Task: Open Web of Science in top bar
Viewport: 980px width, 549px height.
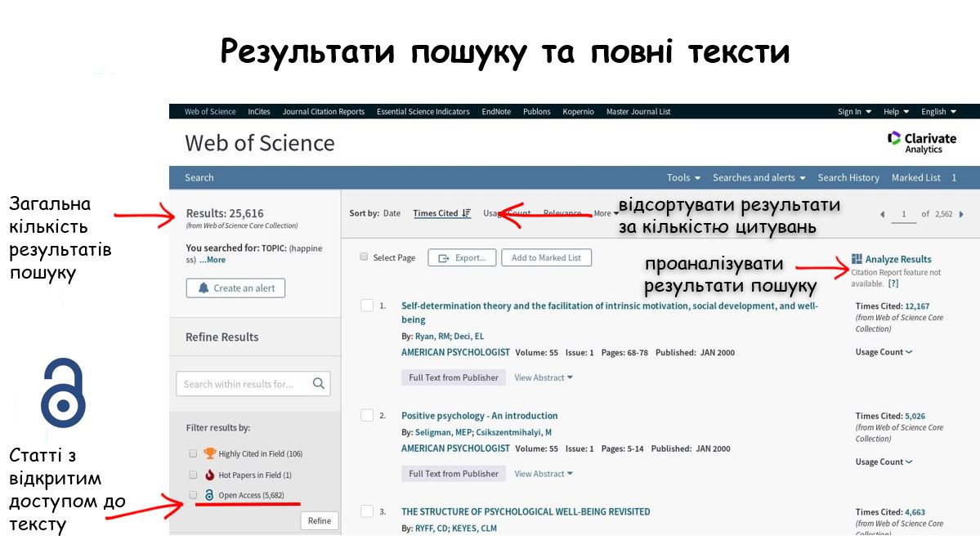Action: [210, 112]
